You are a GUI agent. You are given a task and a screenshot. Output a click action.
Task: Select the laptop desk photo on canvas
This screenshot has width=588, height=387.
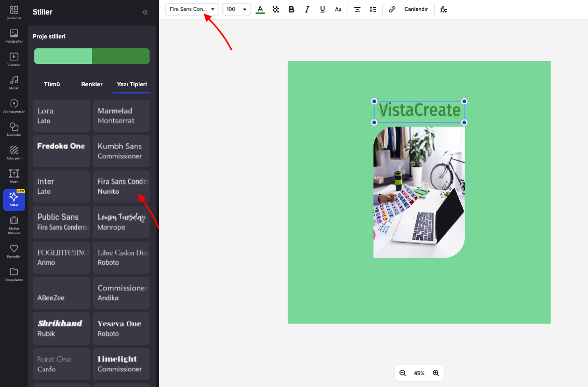tap(419, 192)
